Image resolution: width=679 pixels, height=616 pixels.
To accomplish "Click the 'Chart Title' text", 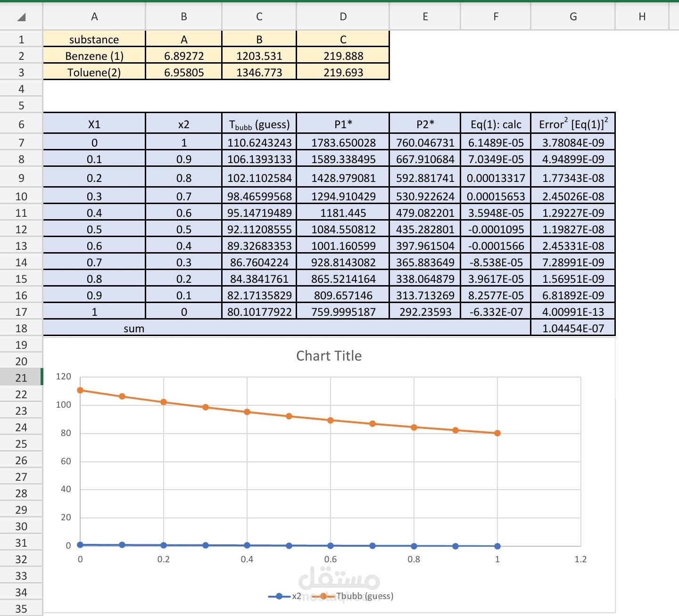I will point(329,356).
